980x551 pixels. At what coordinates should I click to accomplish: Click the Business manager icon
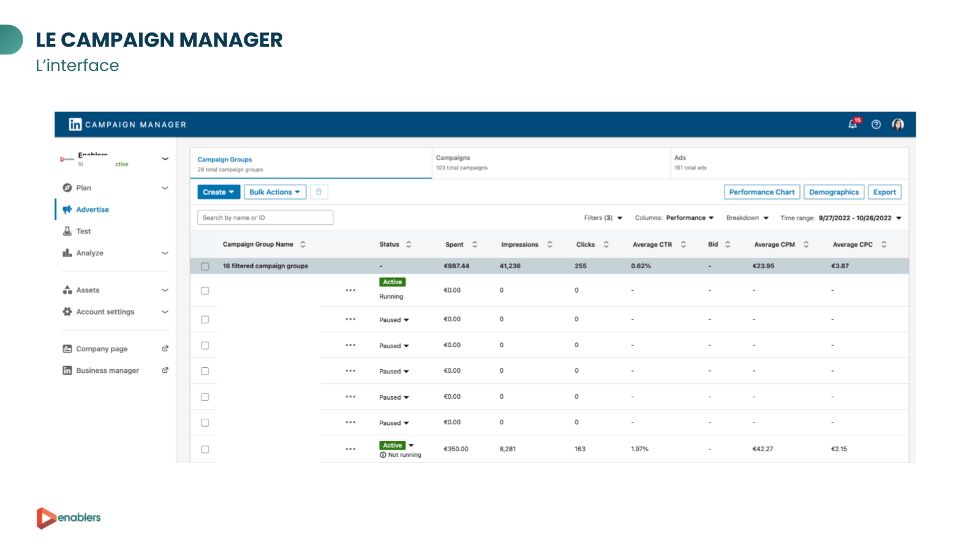(x=67, y=370)
